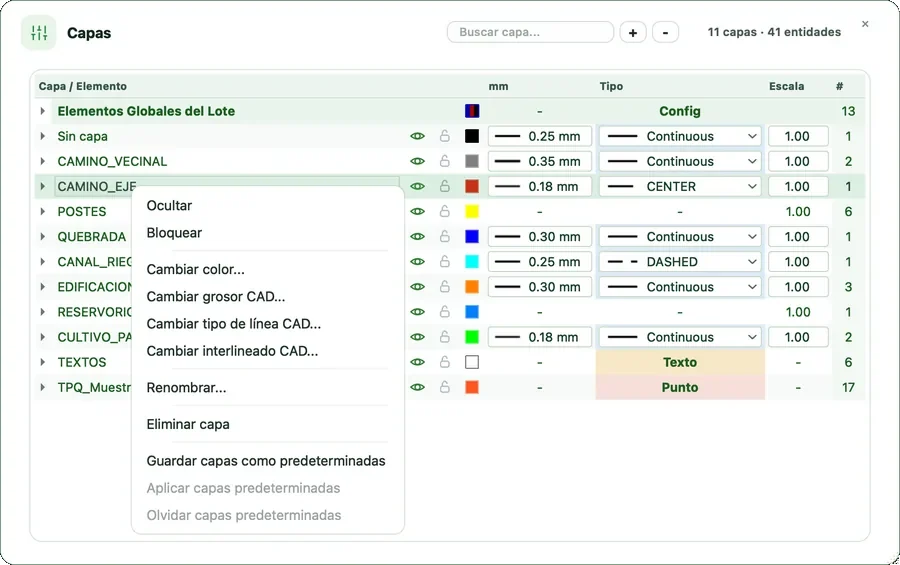Click the minus button to remove layer
This screenshot has height=565, width=900.
tap(665, 33)
